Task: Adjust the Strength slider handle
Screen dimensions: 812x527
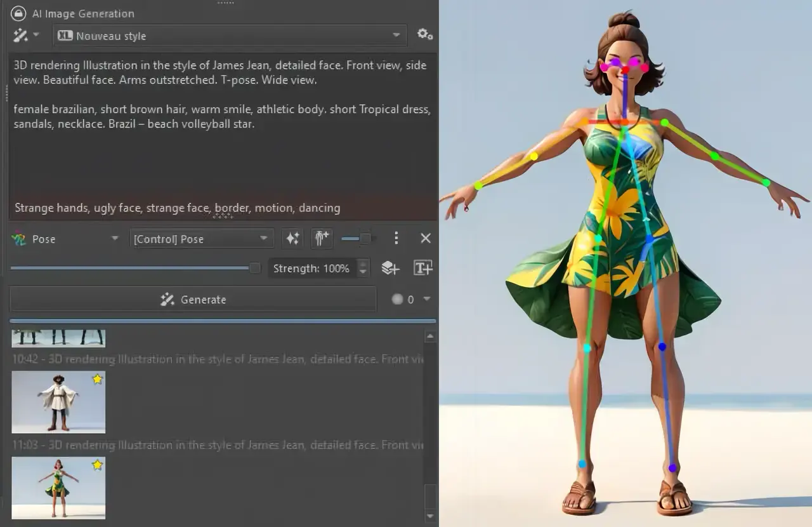Action: pyautogui.click(x=254, y=268)
